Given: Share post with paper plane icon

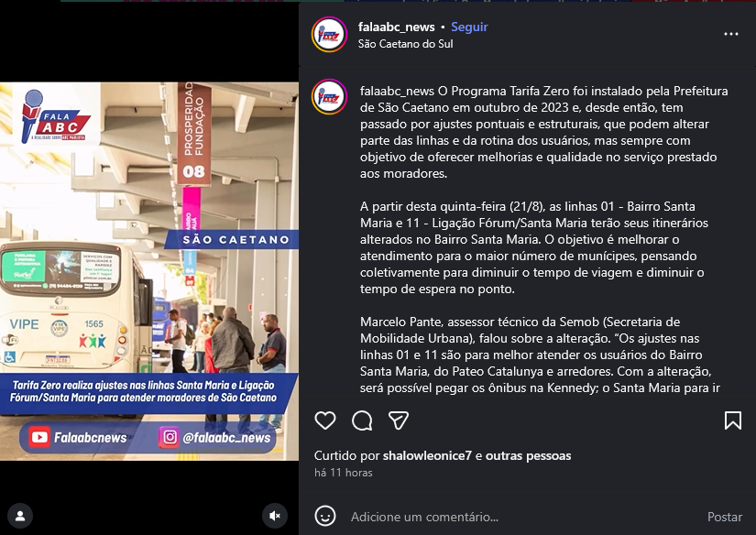Looking at the screenshot, I should (x=399, y=420).
